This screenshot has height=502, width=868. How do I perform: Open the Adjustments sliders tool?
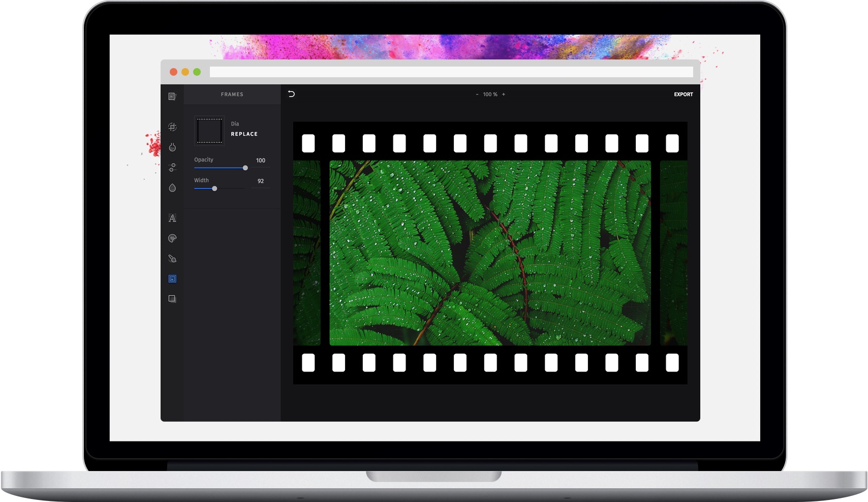pos(172,167)
